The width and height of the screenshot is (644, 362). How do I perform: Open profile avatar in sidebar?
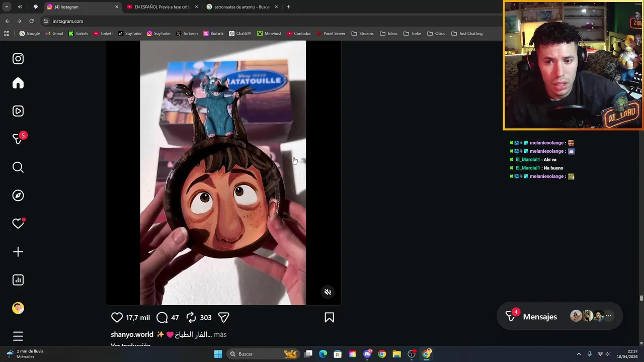tap(18, 308)
